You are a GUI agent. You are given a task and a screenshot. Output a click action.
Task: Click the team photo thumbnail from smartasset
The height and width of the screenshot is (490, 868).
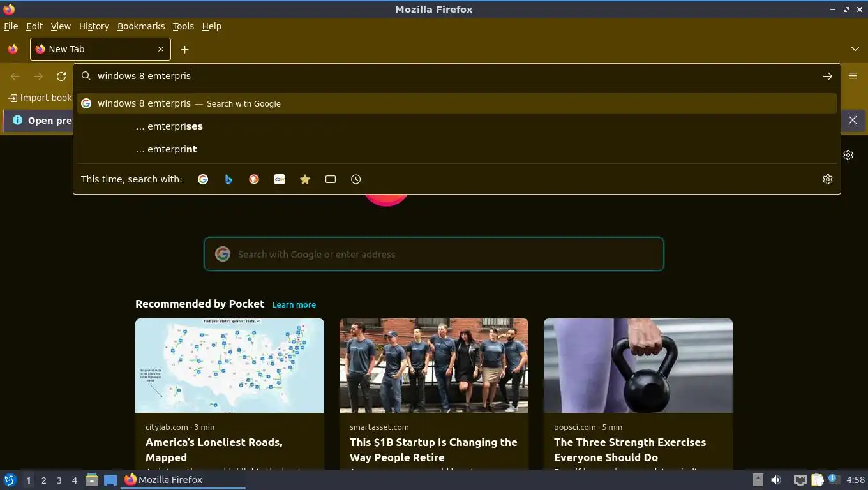[434, 366]
